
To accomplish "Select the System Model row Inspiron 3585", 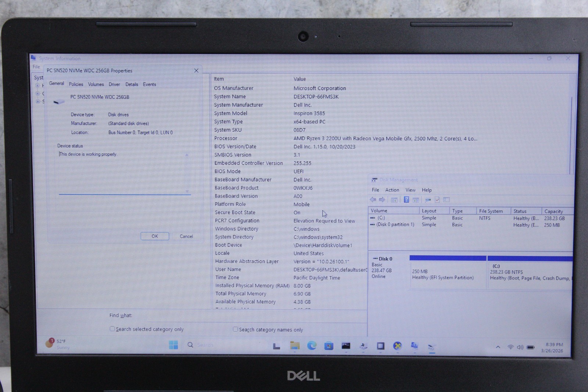I will [x=270, y=113].
